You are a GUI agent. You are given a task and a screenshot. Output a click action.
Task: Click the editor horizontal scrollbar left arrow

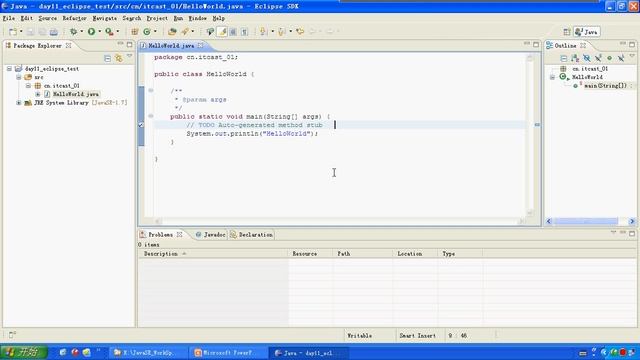tap(158, 222)
